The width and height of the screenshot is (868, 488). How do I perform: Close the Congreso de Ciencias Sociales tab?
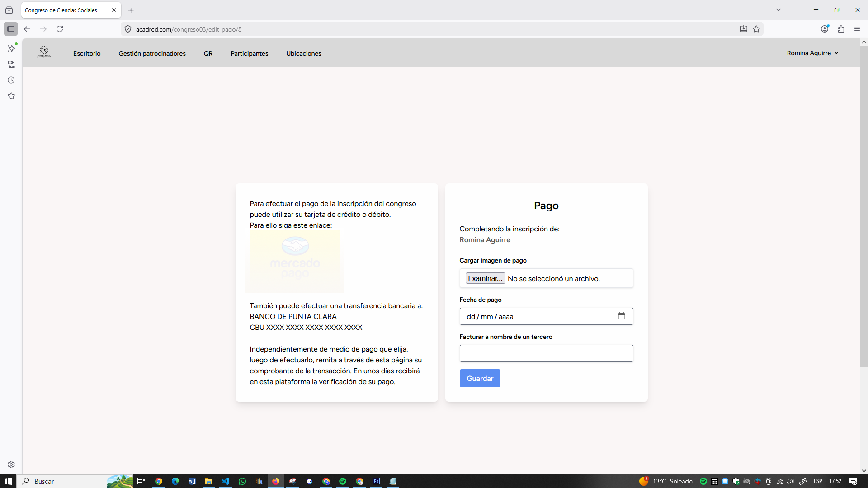[114, 10]
